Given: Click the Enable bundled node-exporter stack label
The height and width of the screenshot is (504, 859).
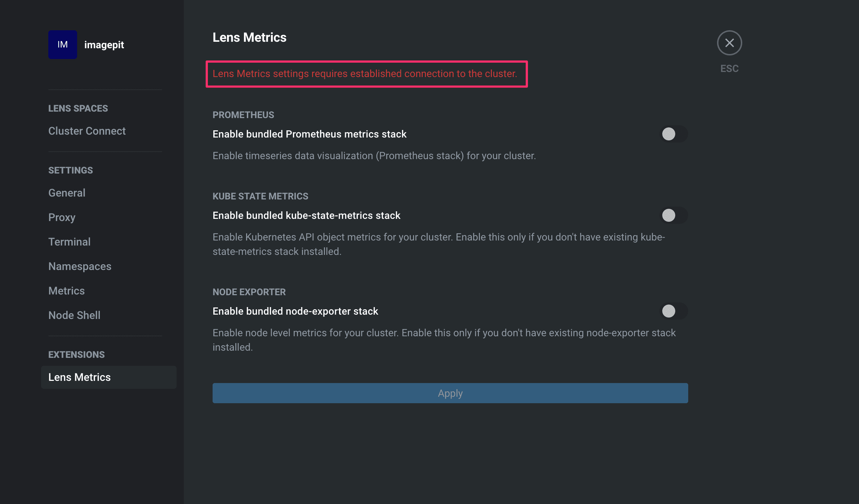Looking at the screenshot, I should 295,311.
